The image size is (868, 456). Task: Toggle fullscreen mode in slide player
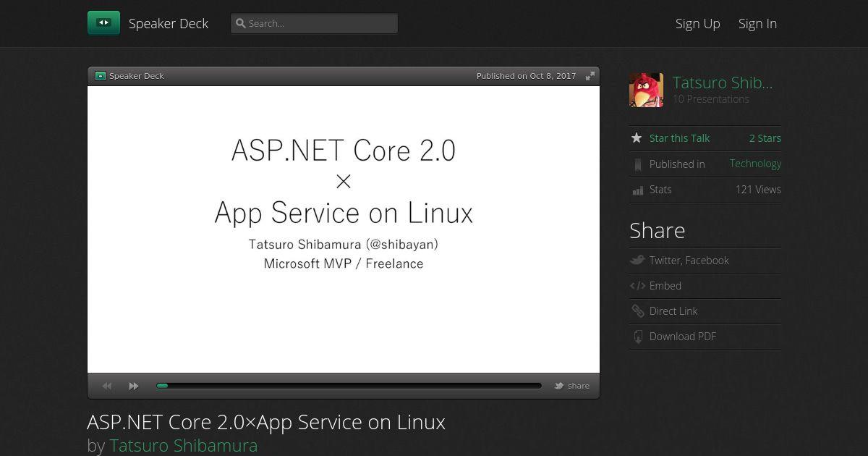590,76
